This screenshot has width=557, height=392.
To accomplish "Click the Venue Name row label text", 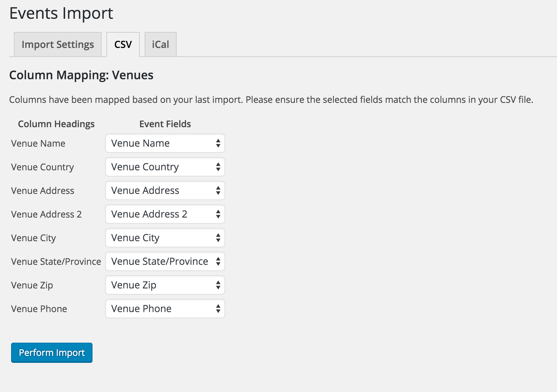I will [x=38, y=144].
